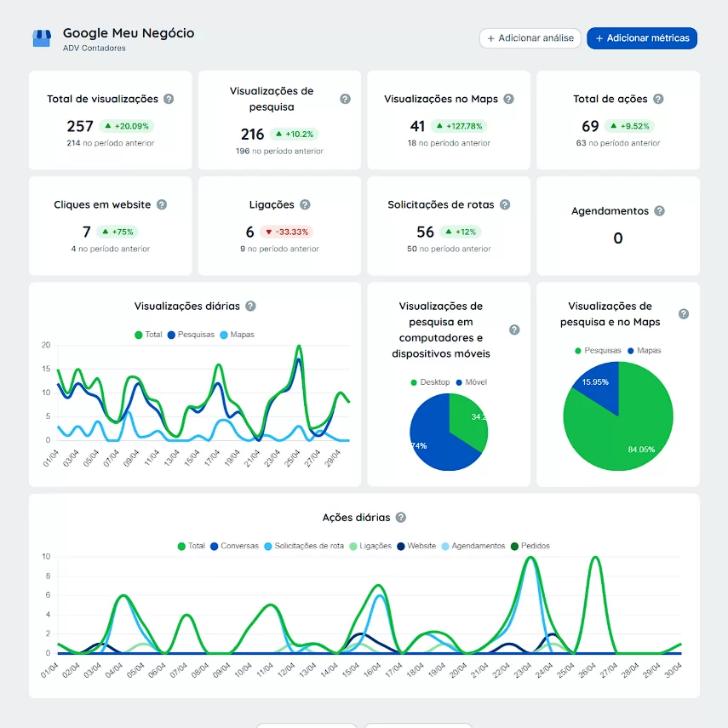Click the Adicionar análise button
The width and height of the screenshot is (728, 728).
pos(530,38)
